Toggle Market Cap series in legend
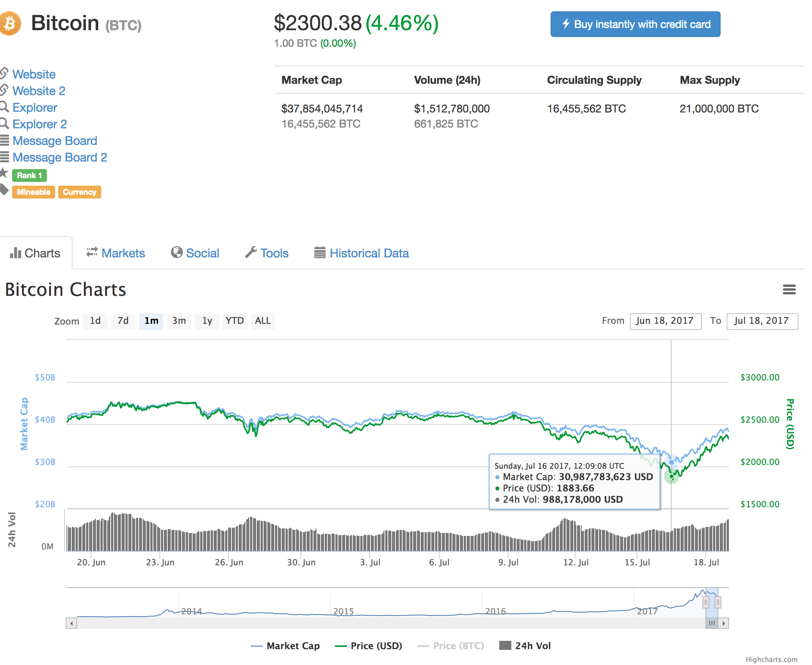This screenshot has width=812, height=665. tap(285, 646)
